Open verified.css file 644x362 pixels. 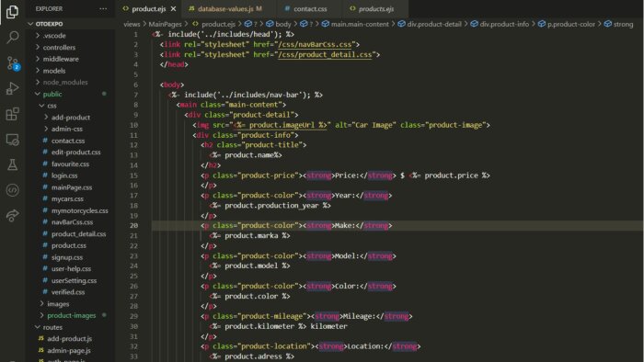pyautogui.click(x=68, y=292)
